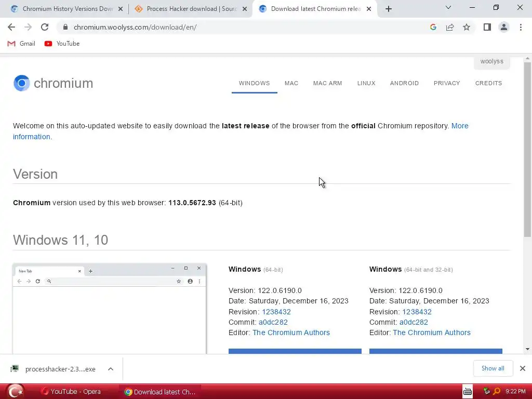Select LINUX navigation tab

tap(366, 83)
